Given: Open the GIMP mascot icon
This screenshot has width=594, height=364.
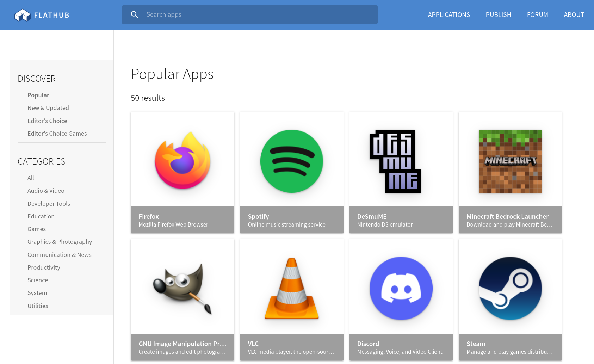Looking at the screenshot, I should point(182,289).
